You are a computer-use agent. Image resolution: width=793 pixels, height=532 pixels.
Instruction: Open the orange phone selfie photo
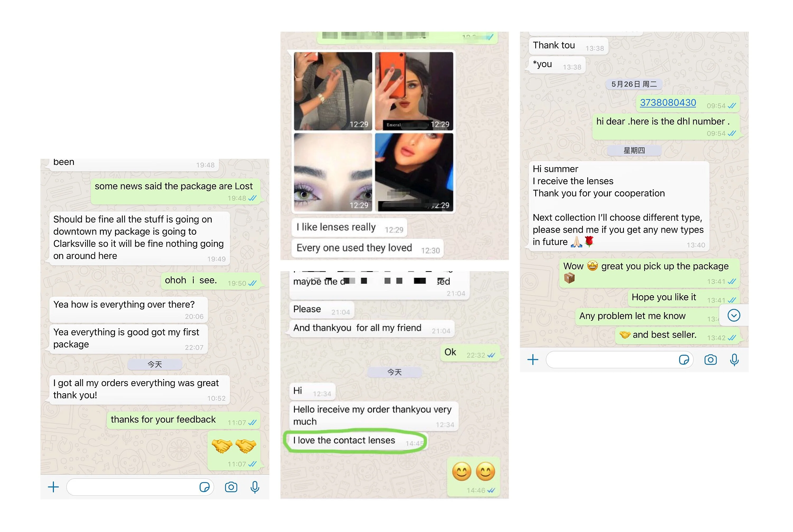coord(414,91)
